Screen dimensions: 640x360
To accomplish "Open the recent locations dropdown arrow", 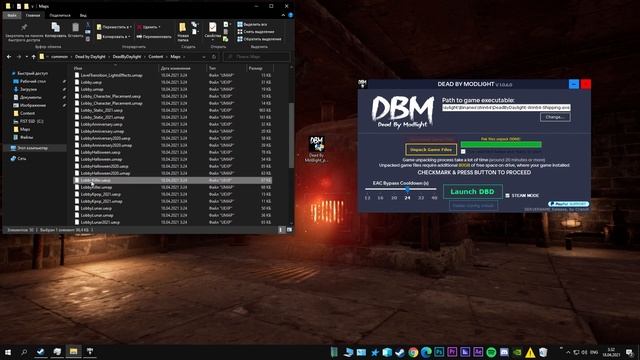I will coord(27,57).
